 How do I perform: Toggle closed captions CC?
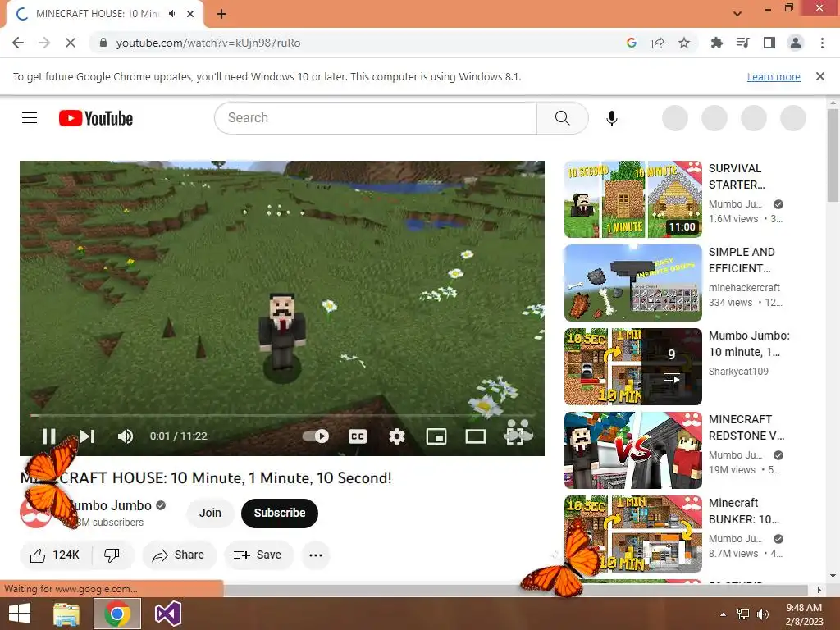tap(358, 436)
